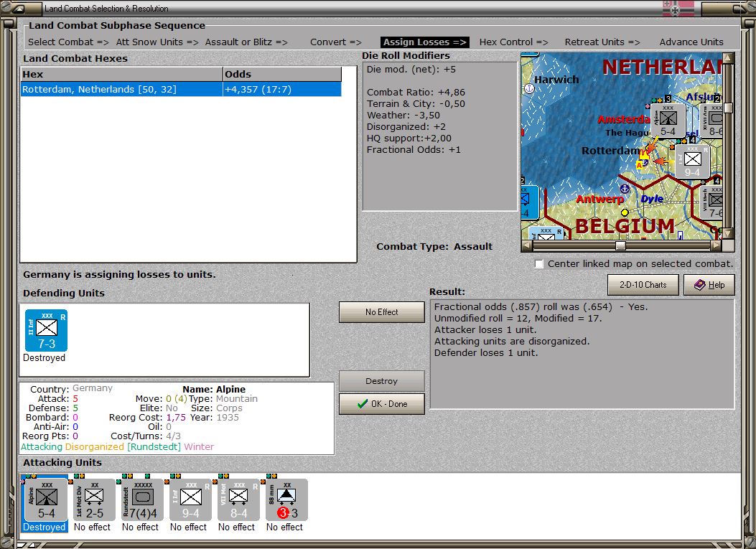Click the [Rundstedt] status tag
Screen dimensions: 756x549
pos(154,447)
